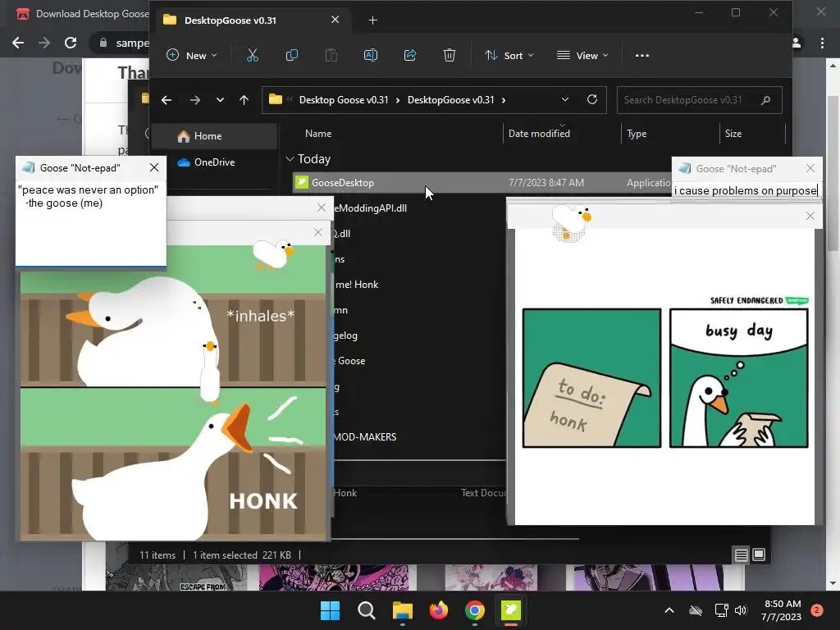Image resolution: width=840 pixels, height=630 pixels.
Task: Select the file ending in 'gelog'
Action: (345, 336)
